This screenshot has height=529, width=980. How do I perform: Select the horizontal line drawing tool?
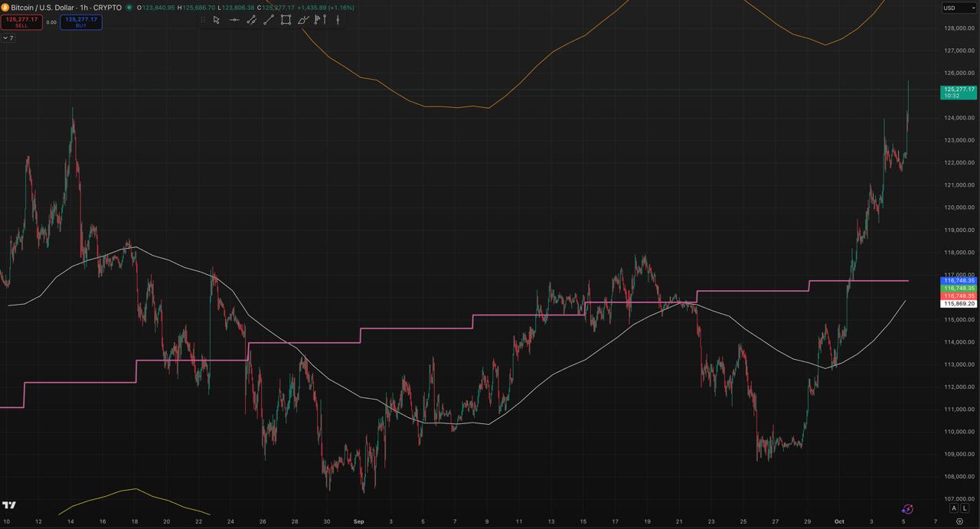[234, 20]
